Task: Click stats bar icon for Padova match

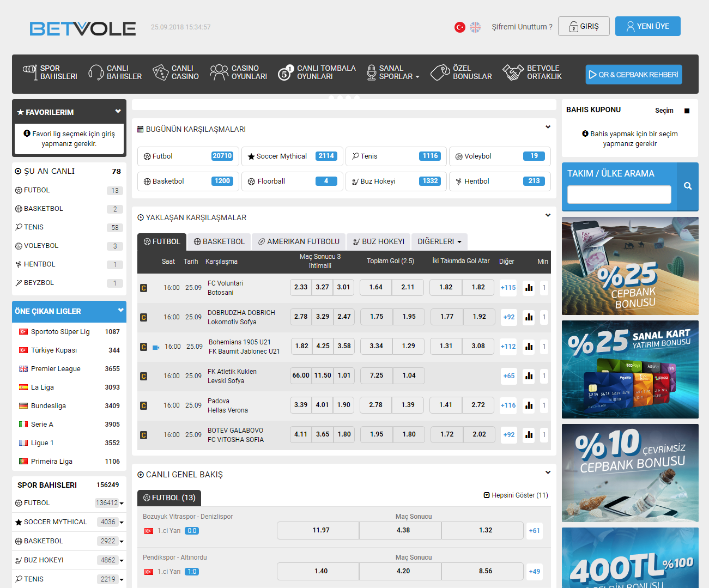Action: coord(529,405)
